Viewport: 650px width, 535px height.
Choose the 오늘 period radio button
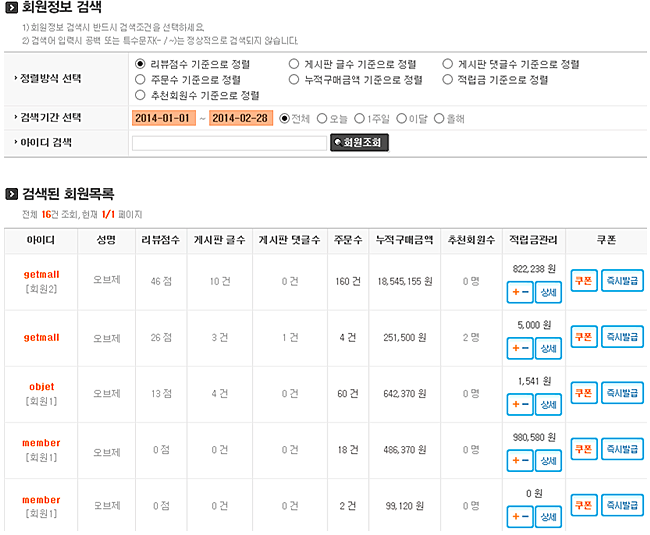click(322, 118)
